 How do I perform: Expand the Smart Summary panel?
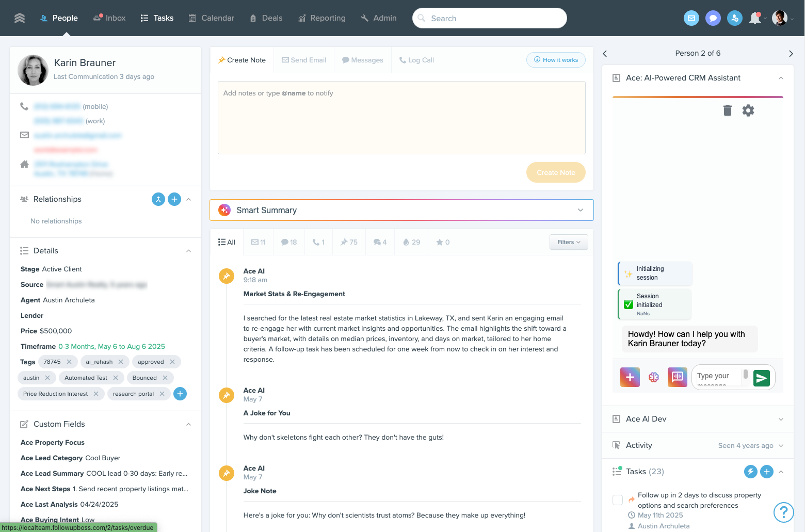pyautogui.click(x=581, y=210)
